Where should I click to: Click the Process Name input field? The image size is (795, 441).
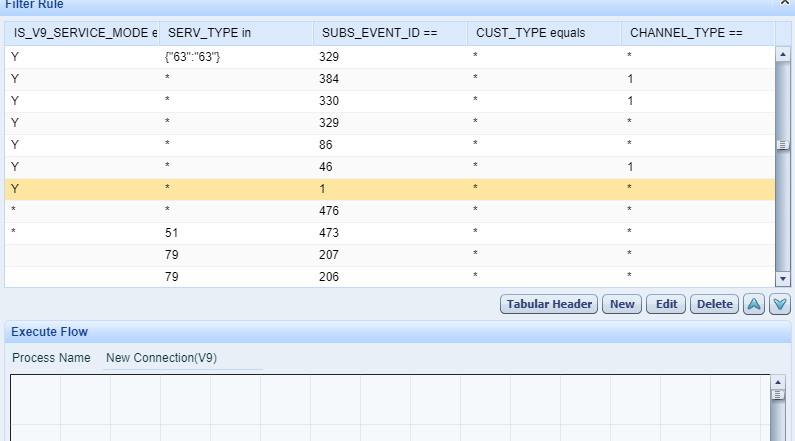[x=183, y=358]
